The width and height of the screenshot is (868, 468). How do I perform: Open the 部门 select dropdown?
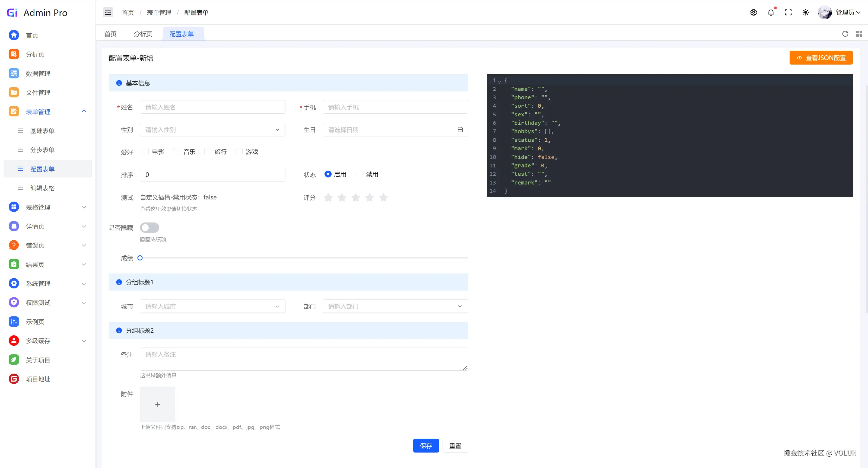click(395, 306)
